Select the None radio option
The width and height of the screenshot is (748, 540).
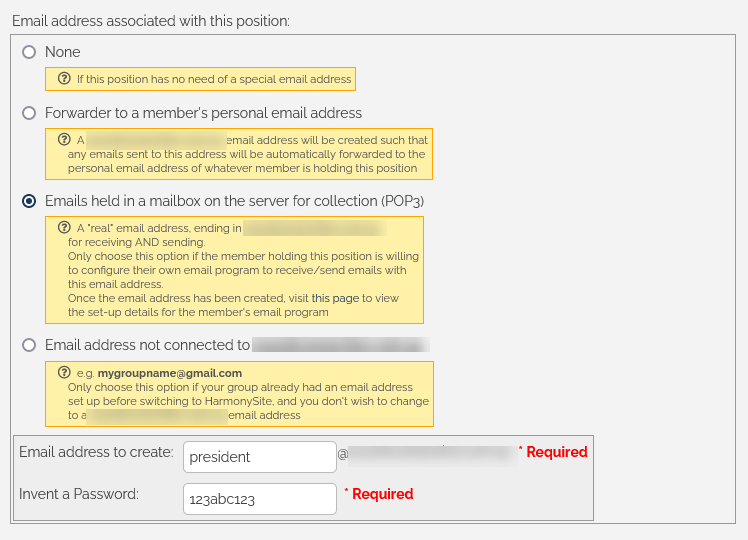[29, 52]
